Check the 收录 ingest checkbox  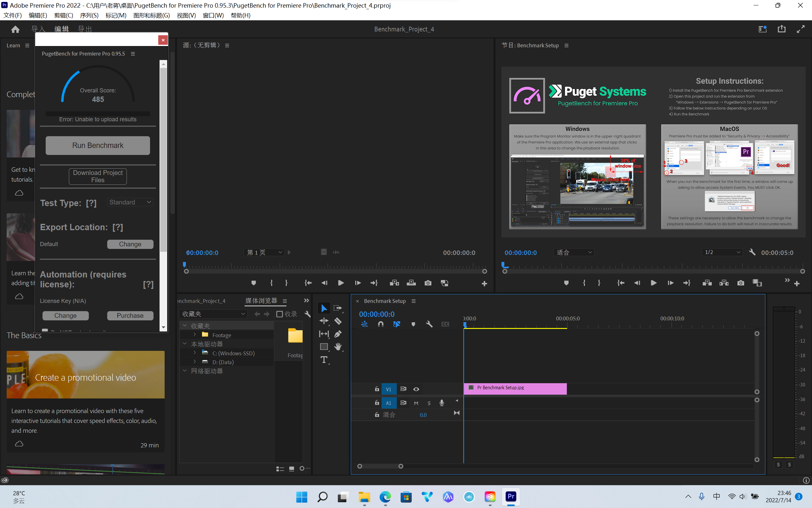(x=279, y=314)
